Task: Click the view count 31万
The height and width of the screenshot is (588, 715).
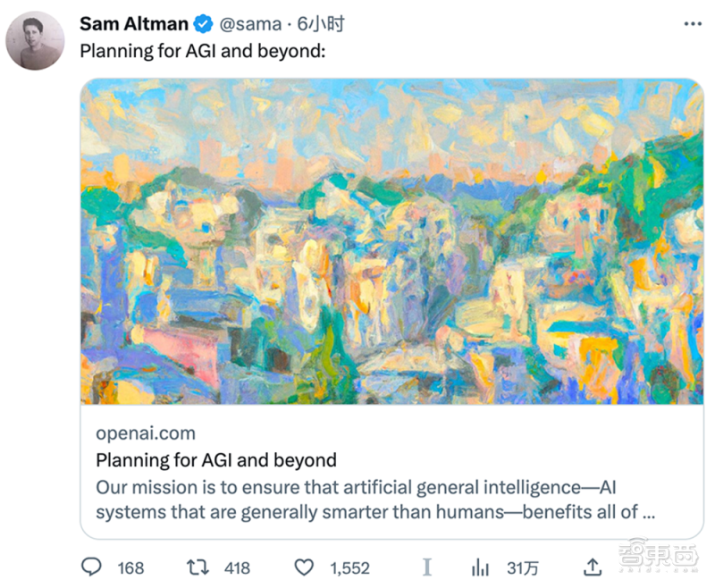Action: tap(523, 567)
